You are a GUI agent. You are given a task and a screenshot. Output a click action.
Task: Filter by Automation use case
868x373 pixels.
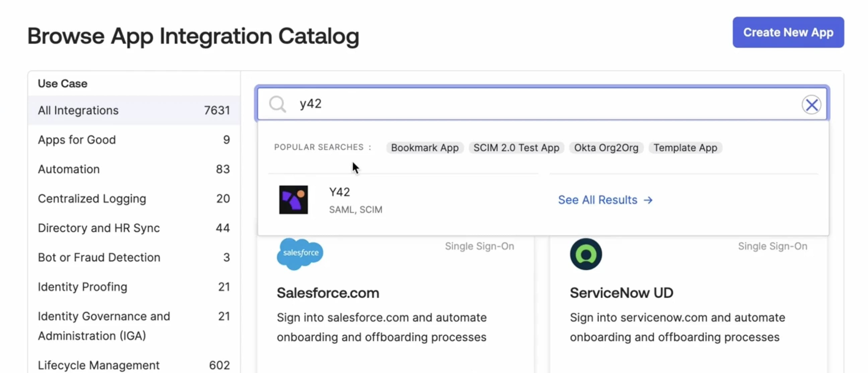[x=134, y=169]
